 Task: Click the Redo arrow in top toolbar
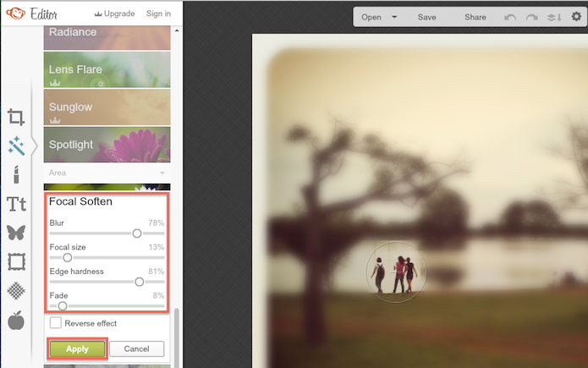[x=532, y=17]
